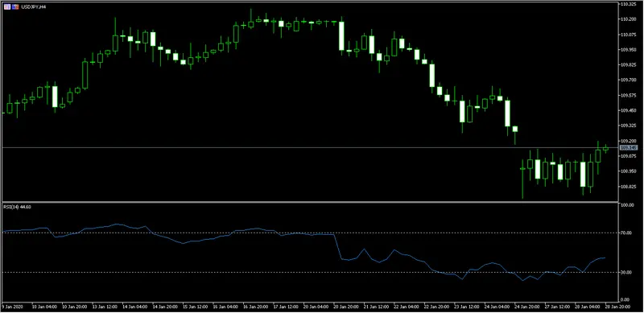Click the 13 Jan 12:00 time marker
644x313 pixels.
[x=105, y=307]
